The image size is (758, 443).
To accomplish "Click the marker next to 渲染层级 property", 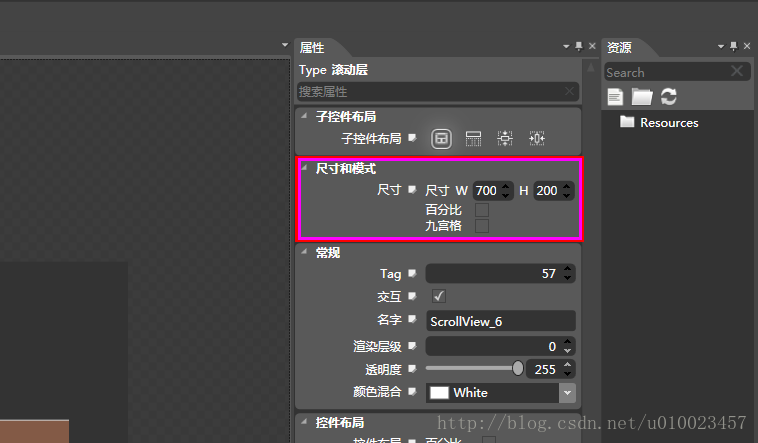I will (412, 346).
